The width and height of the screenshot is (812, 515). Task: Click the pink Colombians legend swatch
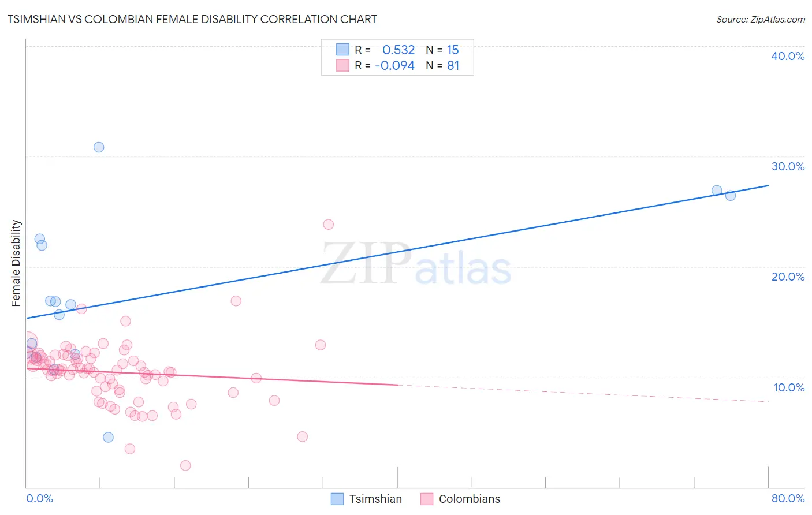pos(427,499)
